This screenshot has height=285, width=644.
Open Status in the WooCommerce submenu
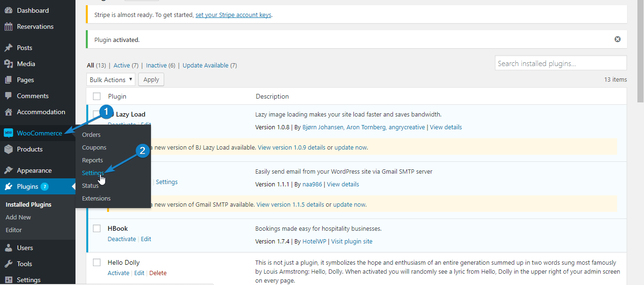[90, 185]
